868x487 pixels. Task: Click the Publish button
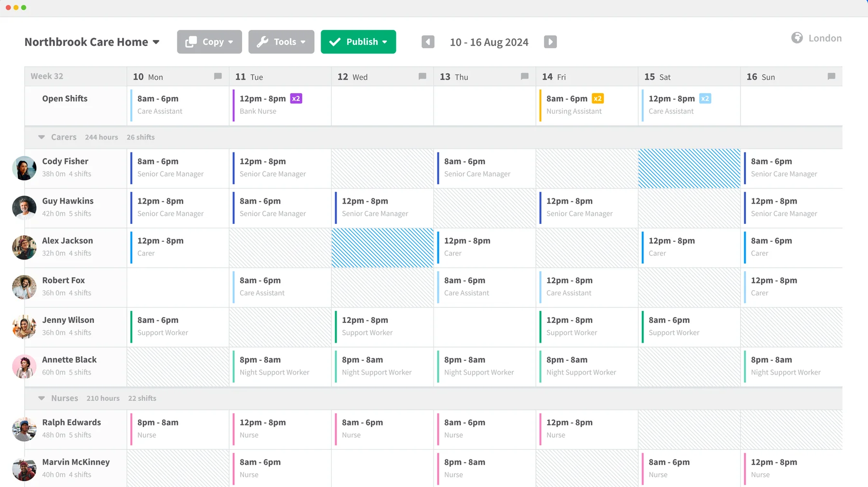(x=358, y=42)
